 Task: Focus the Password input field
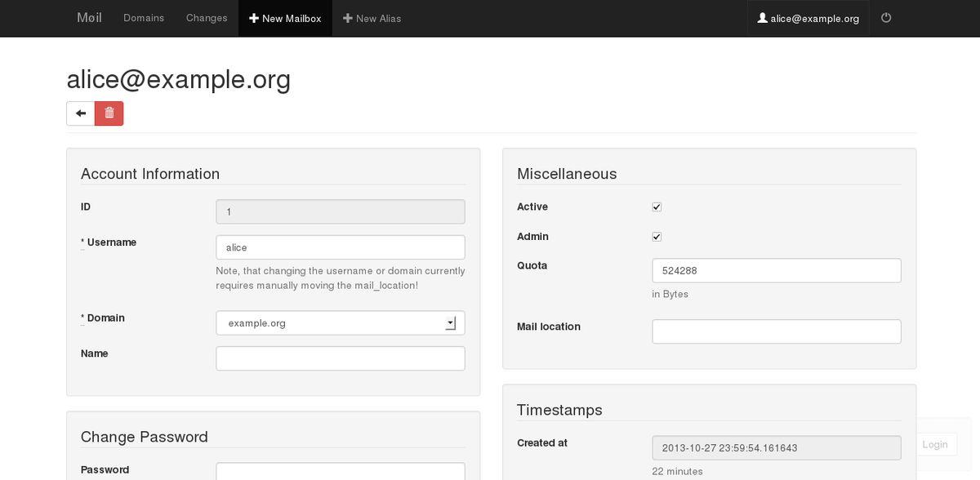click(x=341, y=472)
